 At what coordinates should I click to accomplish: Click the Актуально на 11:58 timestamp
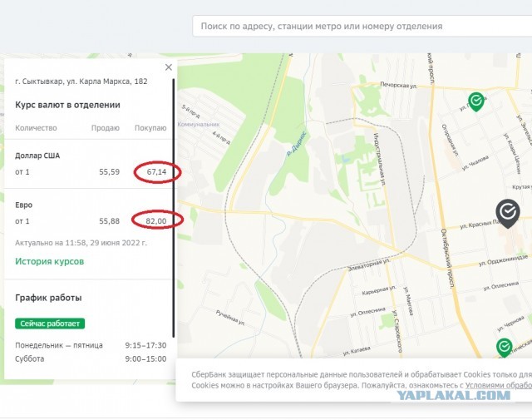[81, 243]
